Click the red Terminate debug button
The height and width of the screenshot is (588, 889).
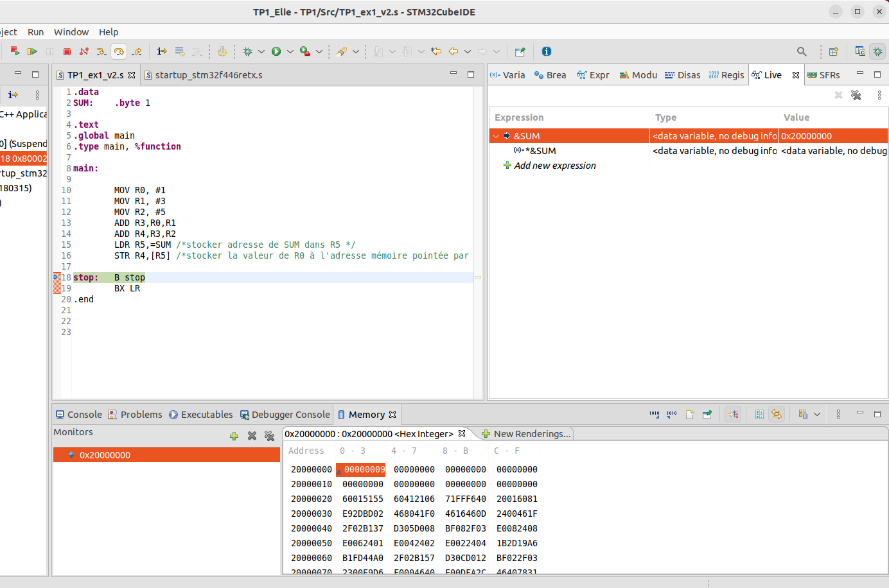click(67, 51)
